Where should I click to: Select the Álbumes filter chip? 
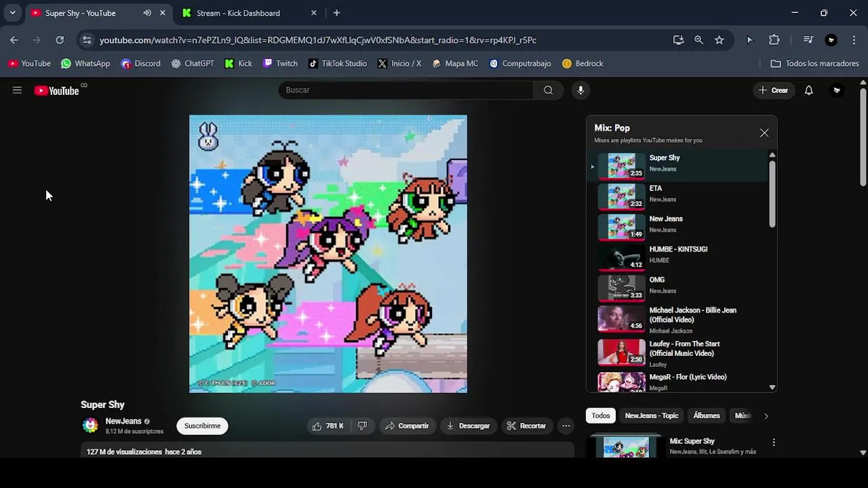click(x=707, y=415)
